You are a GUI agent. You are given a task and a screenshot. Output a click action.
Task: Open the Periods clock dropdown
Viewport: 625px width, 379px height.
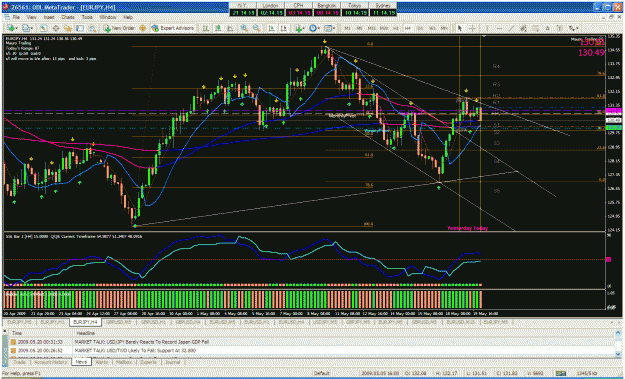click(x=315, y=28)
